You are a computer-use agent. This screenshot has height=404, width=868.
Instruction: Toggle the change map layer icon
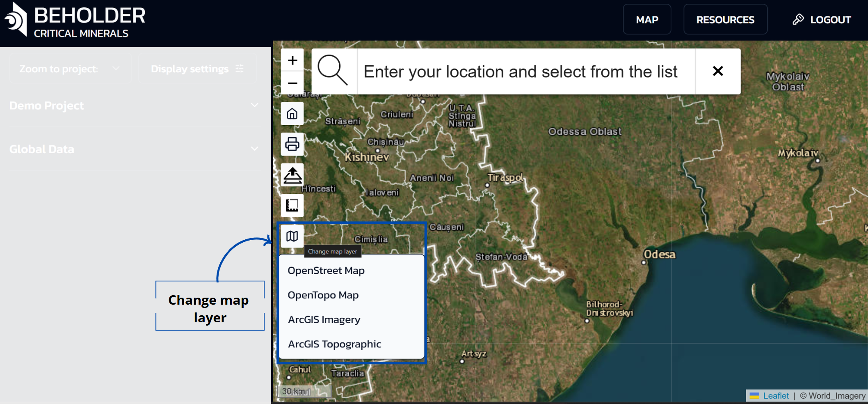[x=292, y=236]
